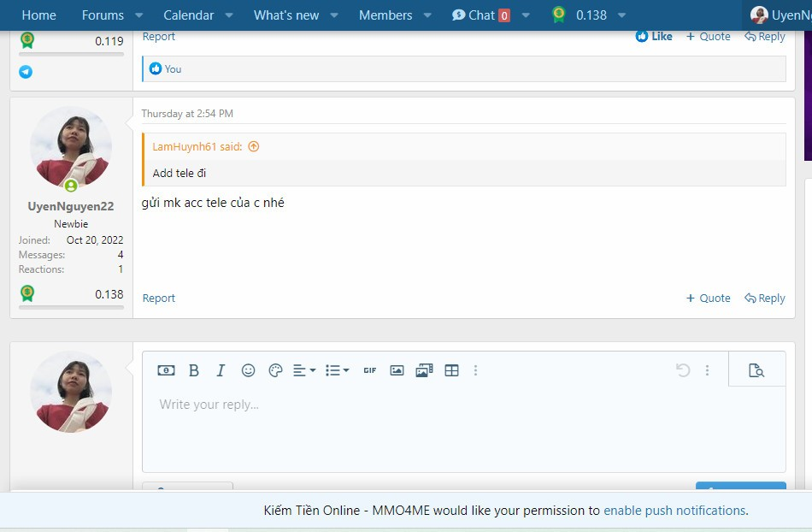Click the progress bar under 0.138
The height and width of the screenshot is (532, 812).
(x=71, y=307)
